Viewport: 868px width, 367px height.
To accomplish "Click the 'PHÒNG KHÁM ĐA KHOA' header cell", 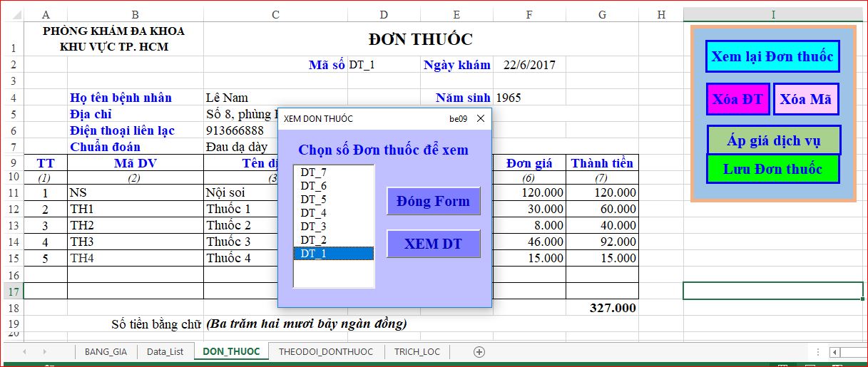I will point(114,39).
